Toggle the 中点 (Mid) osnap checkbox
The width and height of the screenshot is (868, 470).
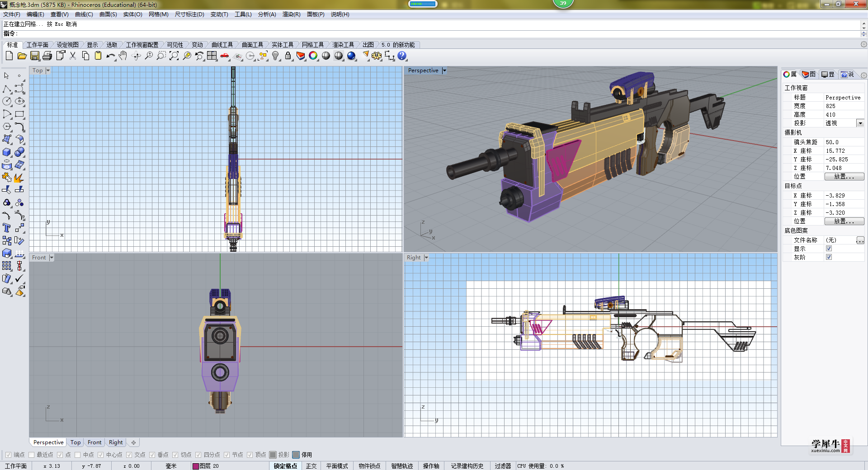pos(77,455)
